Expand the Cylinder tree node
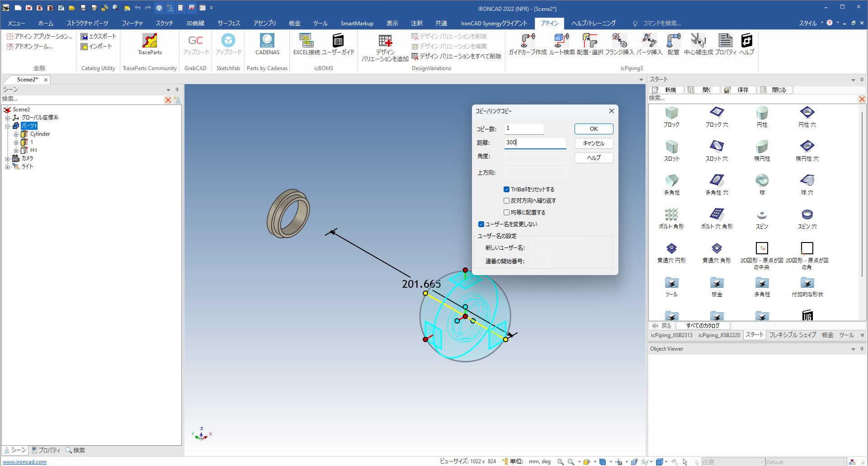The image size is (868, 466). [16, 134]
